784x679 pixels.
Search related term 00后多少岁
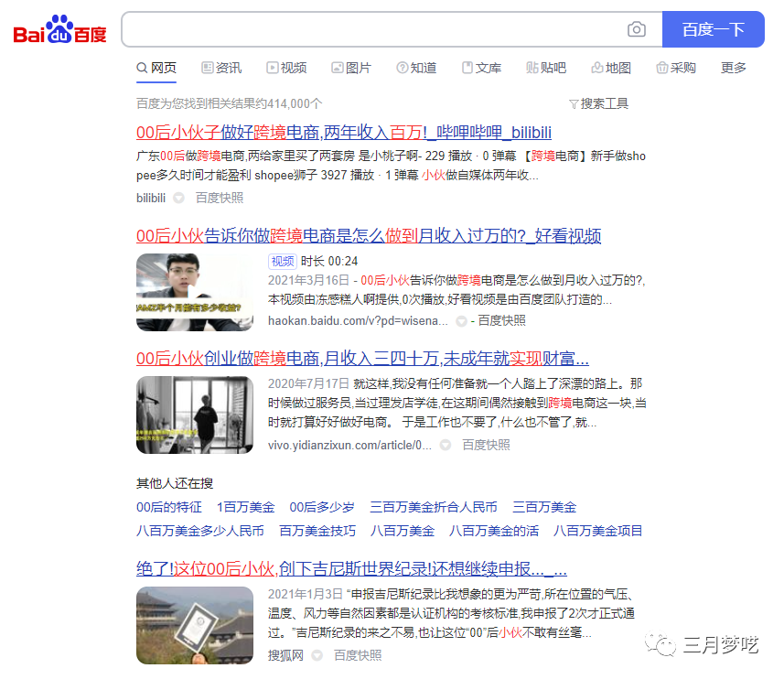tap(322, 508)
